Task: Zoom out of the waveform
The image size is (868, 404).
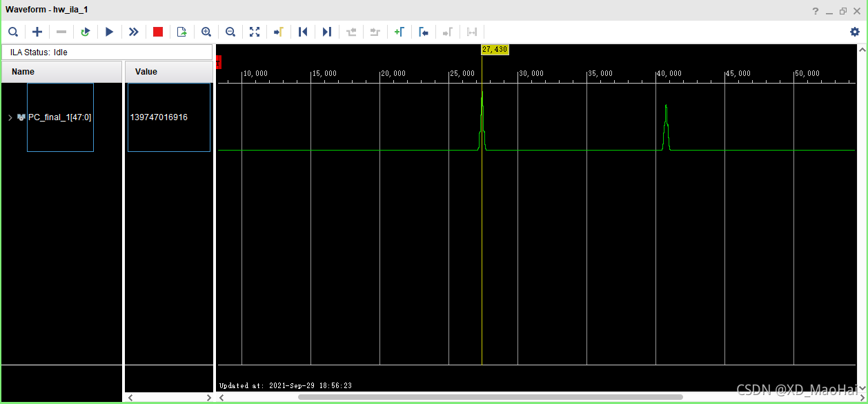Action: 230,32
